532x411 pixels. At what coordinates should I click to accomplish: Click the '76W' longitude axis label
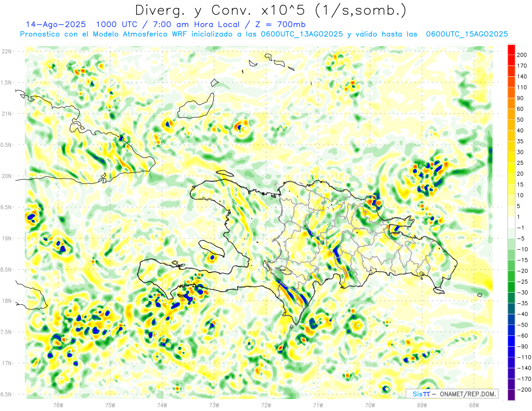click(x=58, y=405)
